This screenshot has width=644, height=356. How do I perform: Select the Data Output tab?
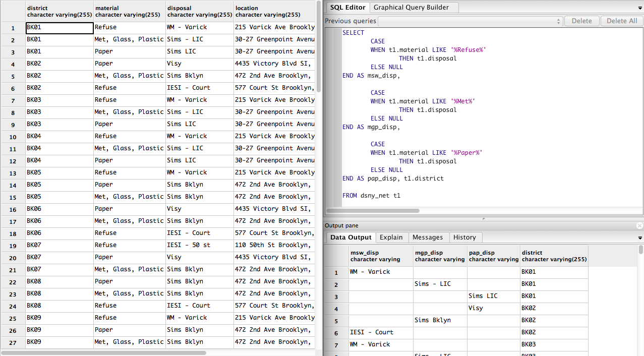click(x=350, y=238)
